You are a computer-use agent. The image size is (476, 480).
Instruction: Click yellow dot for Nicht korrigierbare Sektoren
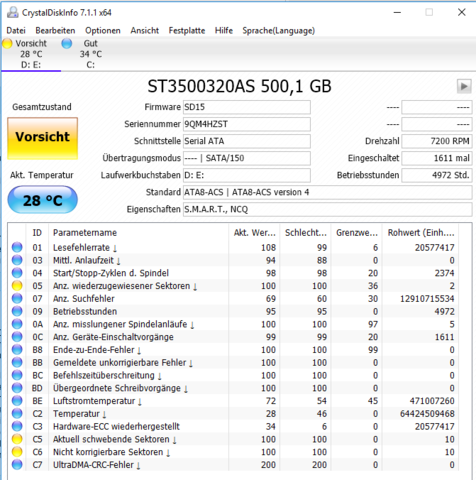(17, 452)
